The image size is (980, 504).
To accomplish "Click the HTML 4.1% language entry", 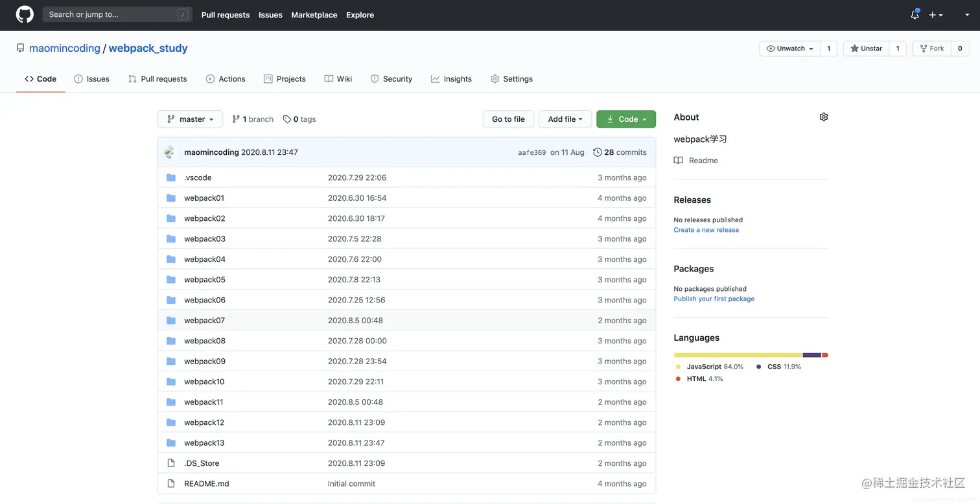I will (699, 379).
